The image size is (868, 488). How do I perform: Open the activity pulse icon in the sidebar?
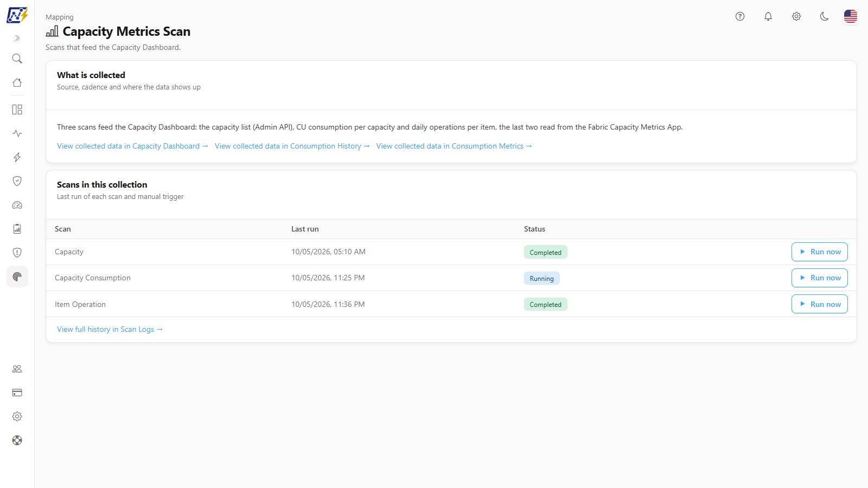click(x=17, y=133)
